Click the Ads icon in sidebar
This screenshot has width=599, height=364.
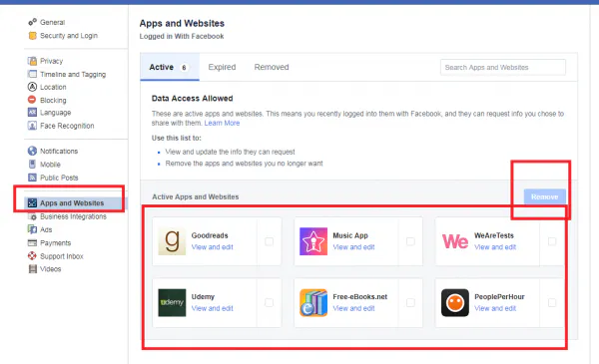click(33, 229)
